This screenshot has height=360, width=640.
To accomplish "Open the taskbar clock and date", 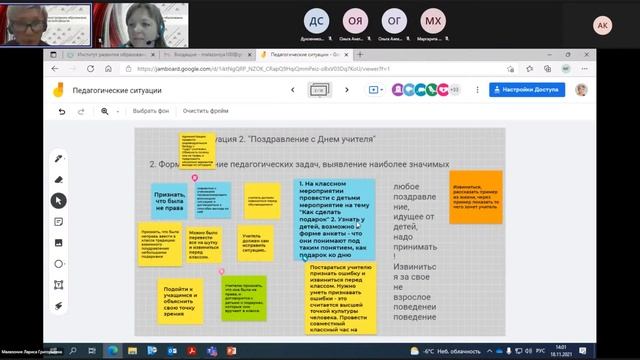I will tap(561, 351).
